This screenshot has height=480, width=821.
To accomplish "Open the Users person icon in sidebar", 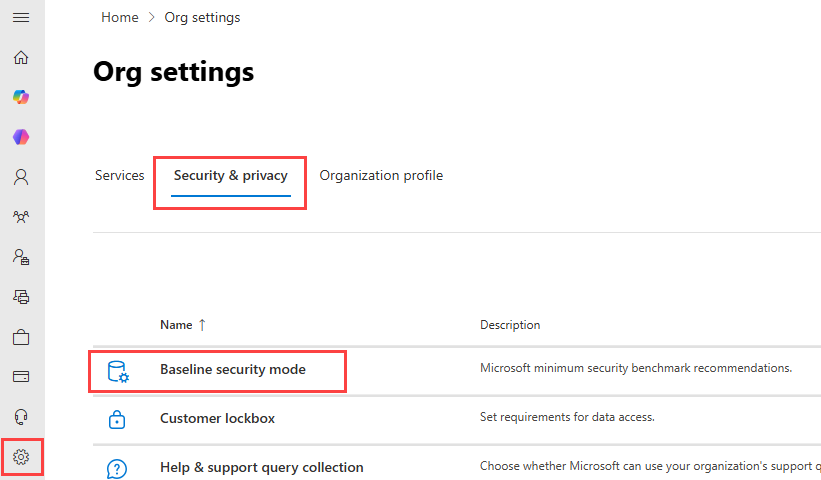I will (21, 177).
